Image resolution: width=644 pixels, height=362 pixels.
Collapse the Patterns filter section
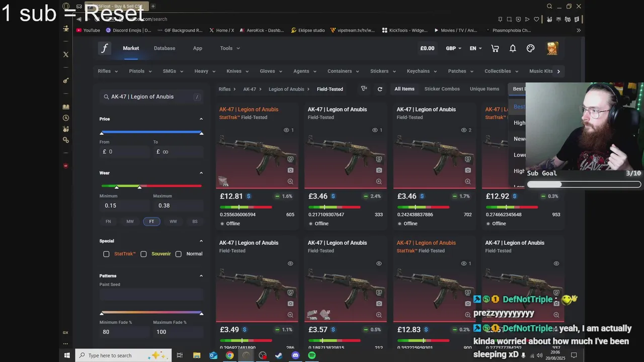pos(201,276)
